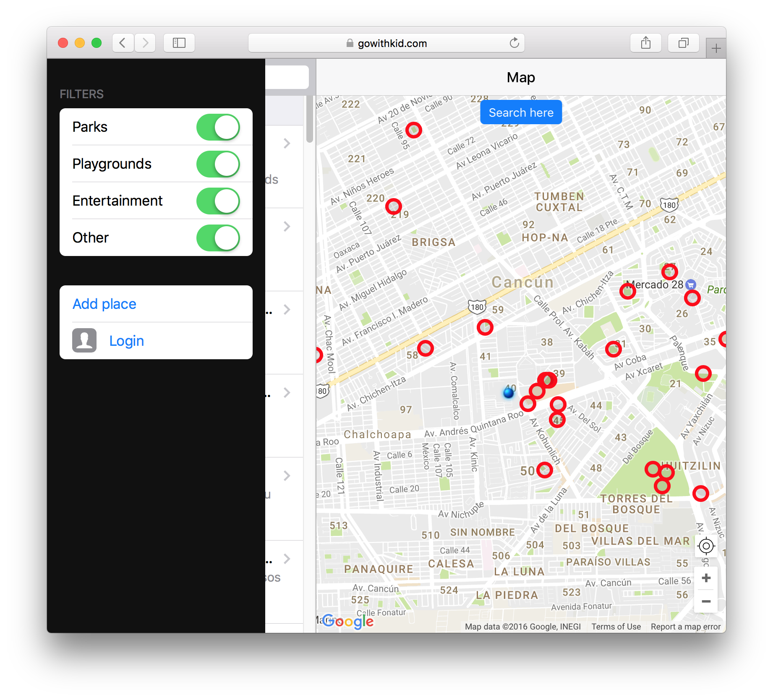Open Report a map error link

(686, 627)
